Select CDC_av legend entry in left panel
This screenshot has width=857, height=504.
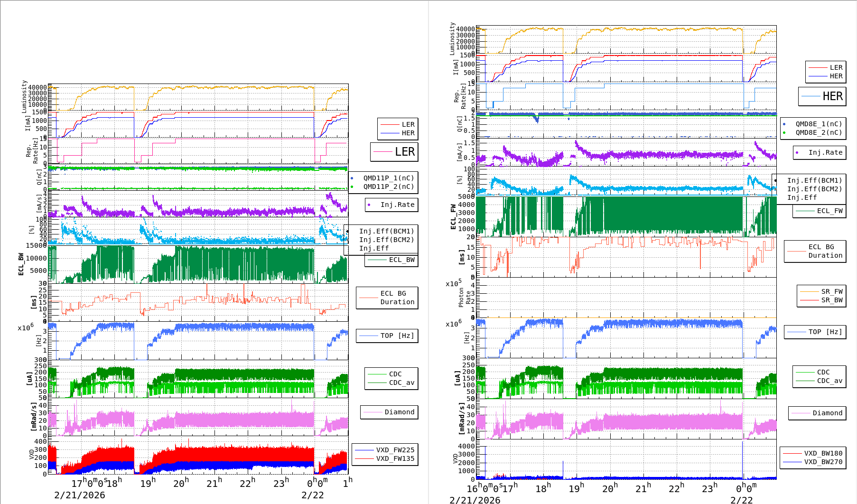pyautogui.click(x=401, y=383)
